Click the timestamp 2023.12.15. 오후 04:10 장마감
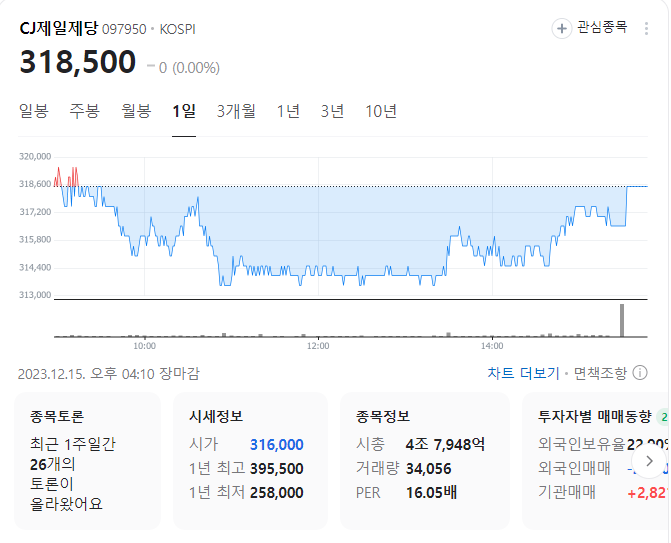The image size is (671, 543). pyautogui.click(x=109, y=374)
